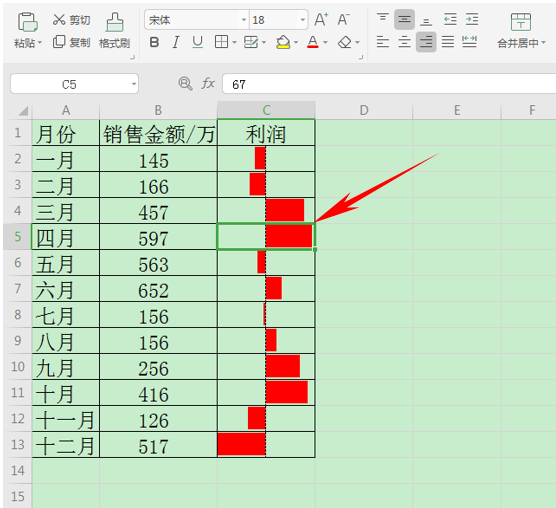Image resolution: width=556 pixels, height=508 pixels.
Task: Click font group dialog launcher corner
Action: click(361, 57)
